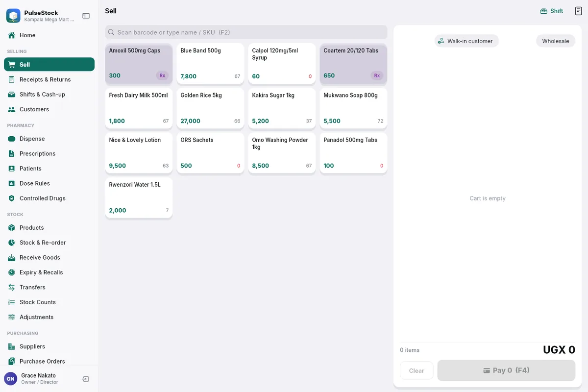Click the Products box icon

pyautogui.click(x=12, y=228)
